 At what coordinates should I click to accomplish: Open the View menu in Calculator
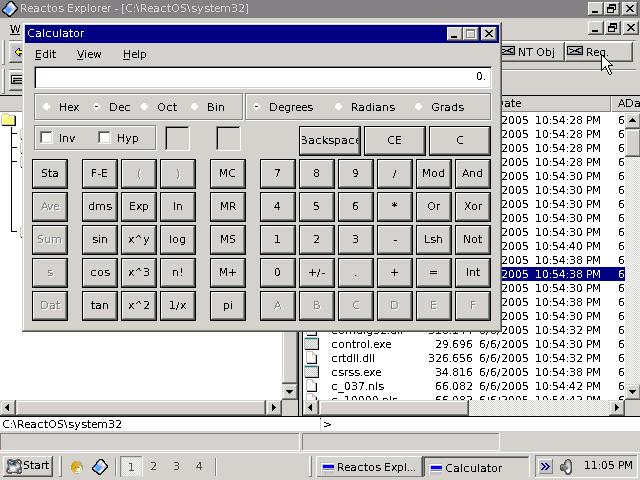tap(89, 54)
